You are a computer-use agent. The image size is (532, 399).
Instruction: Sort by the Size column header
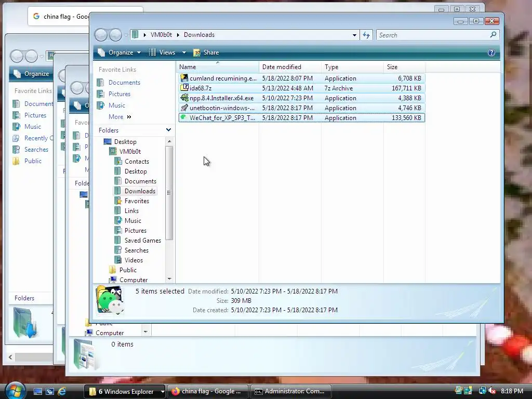pos(404,67)
